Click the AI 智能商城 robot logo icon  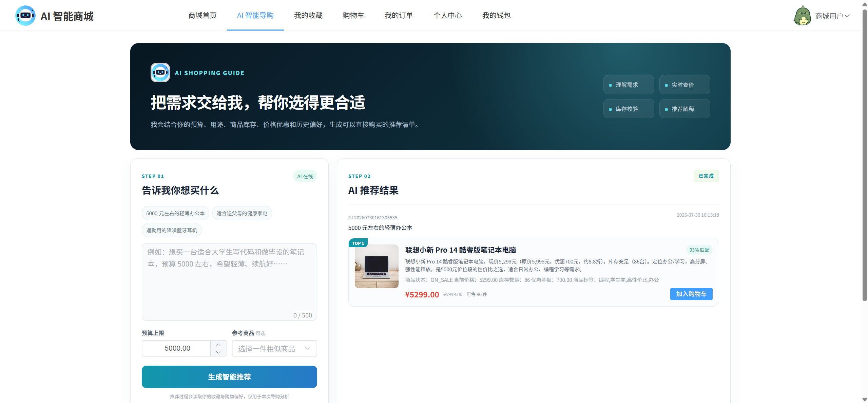coord(25,16)
